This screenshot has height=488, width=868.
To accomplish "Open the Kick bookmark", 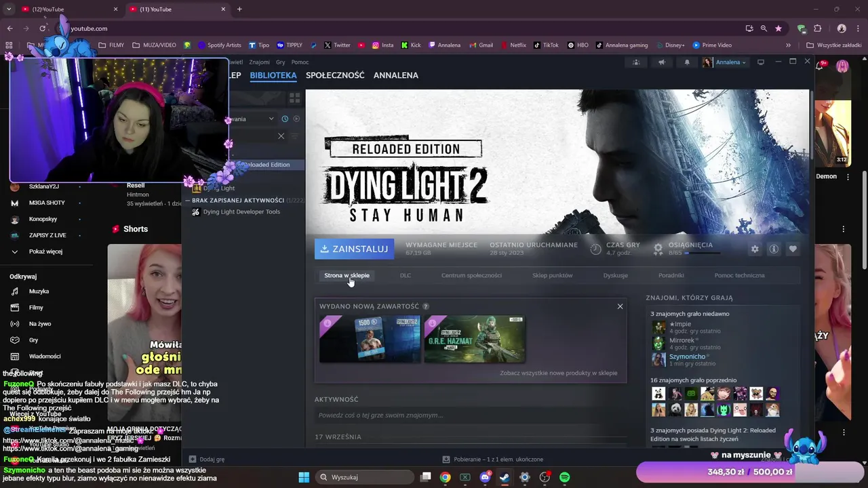I will pyautogui.click(x=411, y=45).
